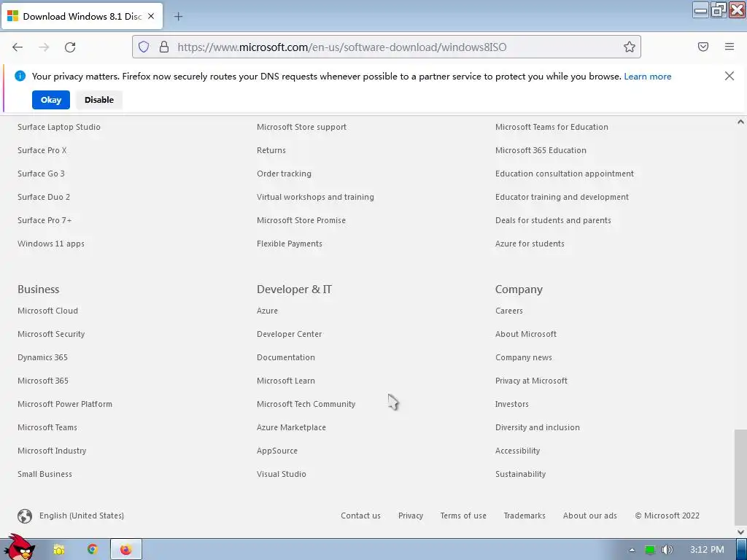
Task: Bookmark this page with the star
Action: tap(630, 47)
